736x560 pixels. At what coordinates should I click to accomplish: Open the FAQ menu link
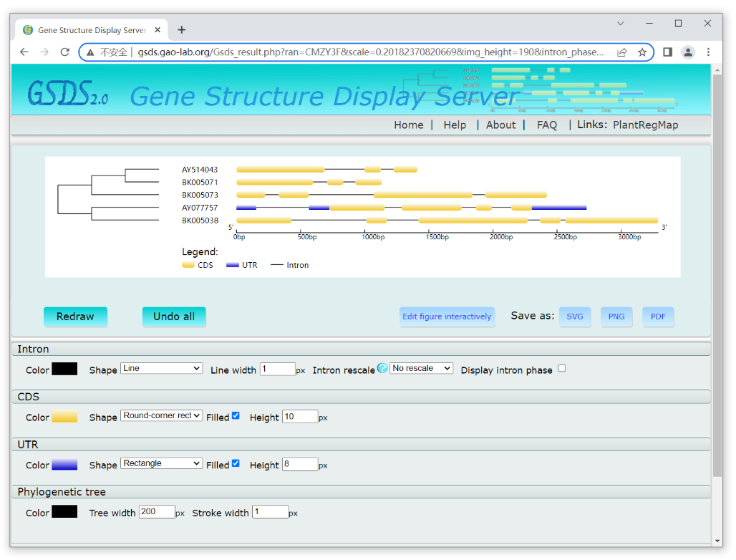(546, 125)
